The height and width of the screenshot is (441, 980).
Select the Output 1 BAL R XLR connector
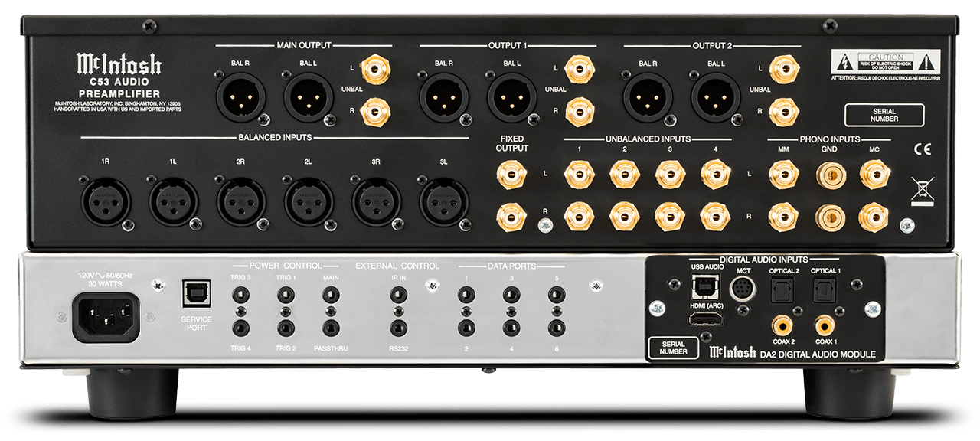coord(443,99)
